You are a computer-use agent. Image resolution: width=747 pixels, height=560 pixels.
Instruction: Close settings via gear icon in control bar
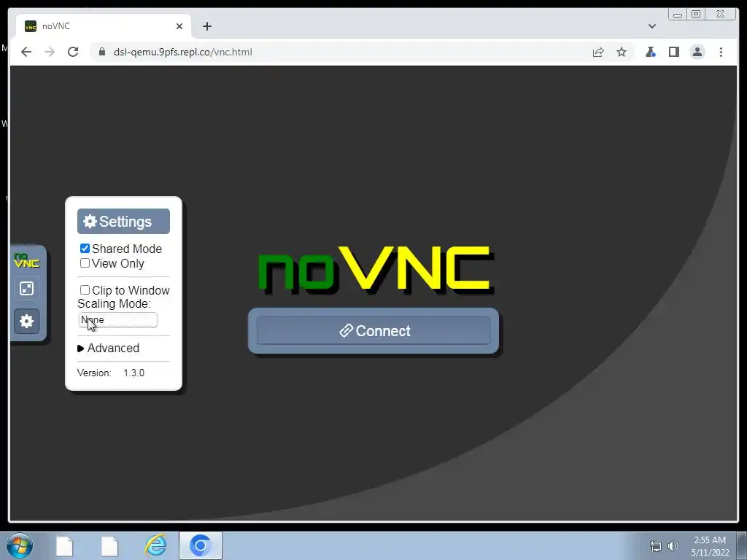coord(27,321)
